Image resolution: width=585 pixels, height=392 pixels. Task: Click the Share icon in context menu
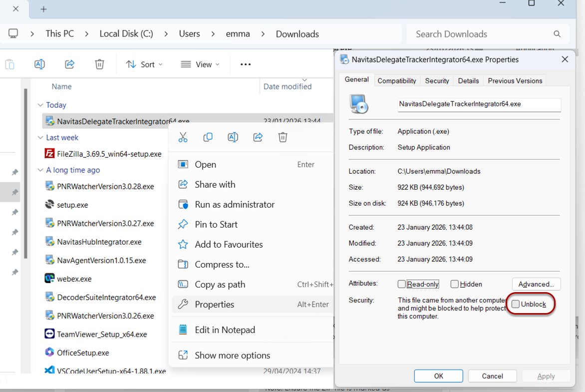tap(258, 137)
